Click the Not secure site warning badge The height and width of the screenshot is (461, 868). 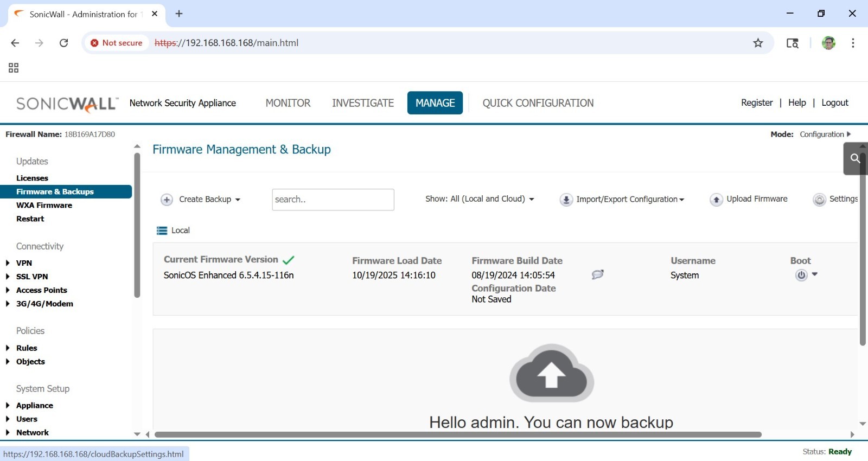pos(117,43)
